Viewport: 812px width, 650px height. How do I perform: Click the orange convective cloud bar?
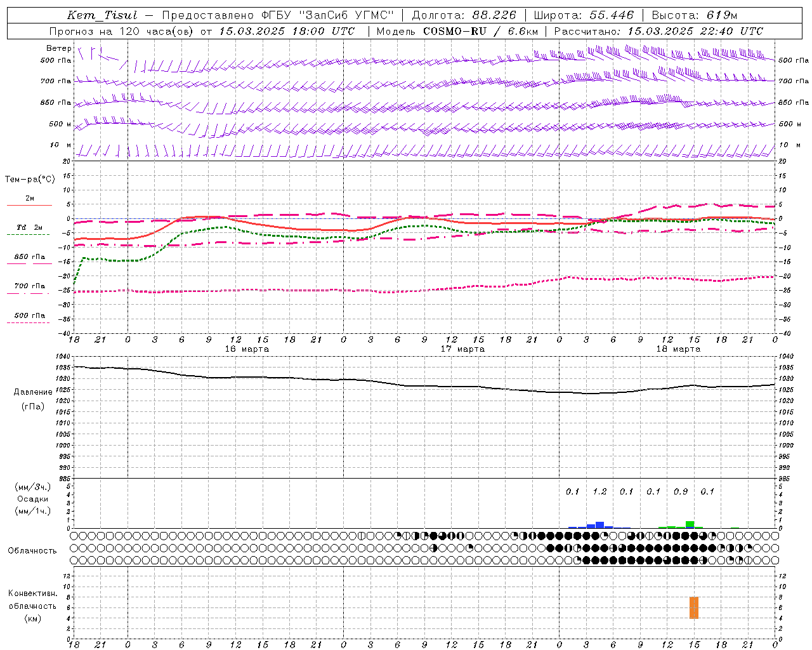click(694, 607)
